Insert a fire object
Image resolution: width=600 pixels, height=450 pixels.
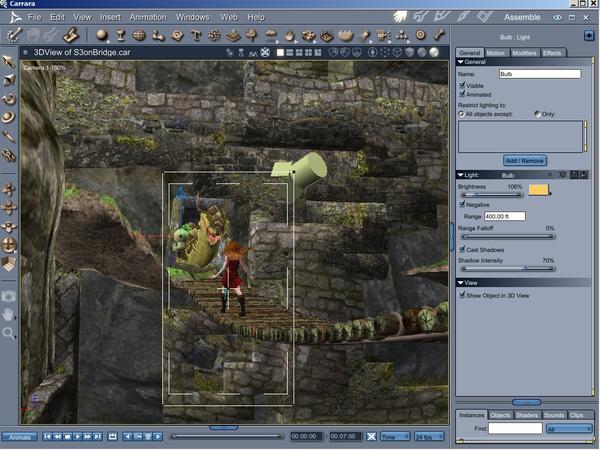pyautogui.click(x=289, y=36)
